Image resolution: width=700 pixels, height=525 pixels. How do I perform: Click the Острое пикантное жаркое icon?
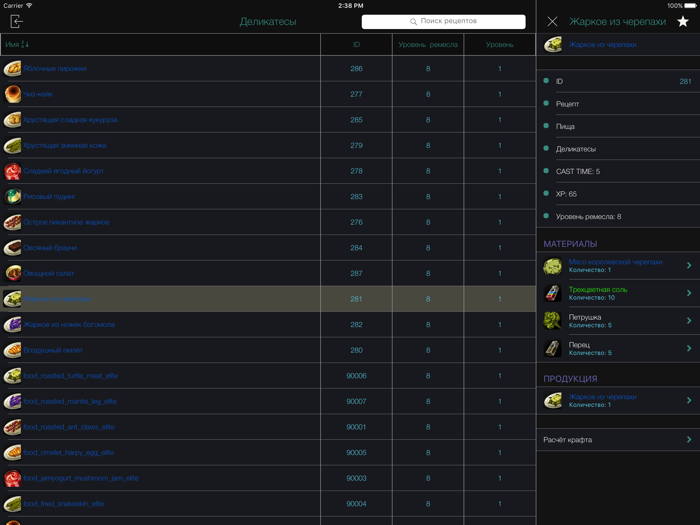tap(12, 222)
